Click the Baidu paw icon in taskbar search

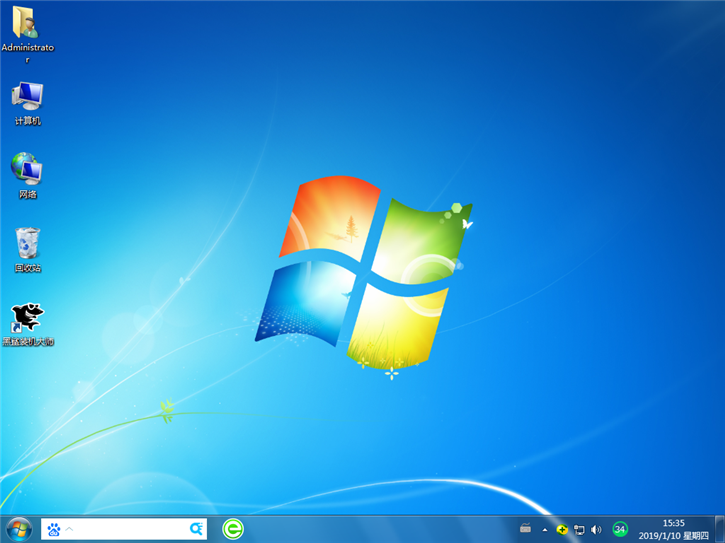(x=54, y=529)
